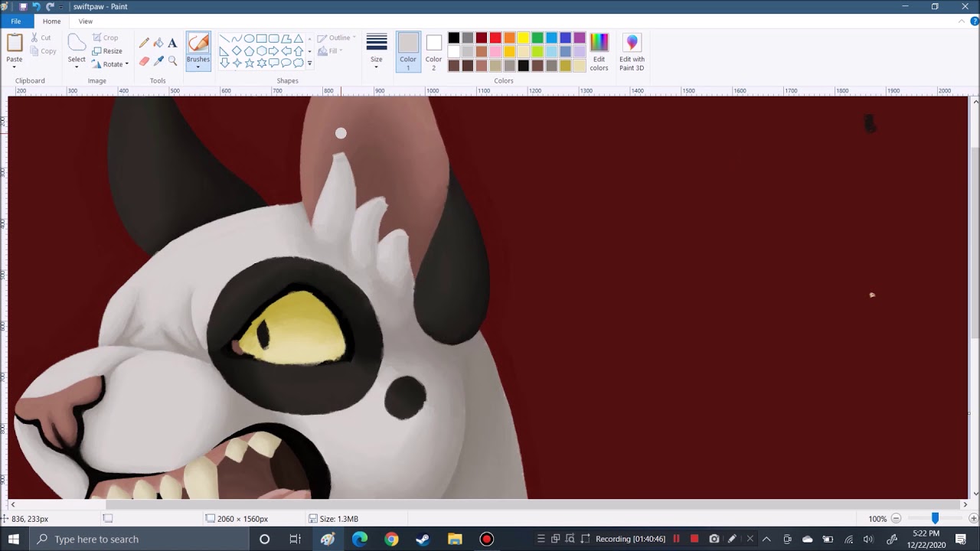Select the Magnifier tool
The image size is (980, 551).
click(x=172, y=60)
